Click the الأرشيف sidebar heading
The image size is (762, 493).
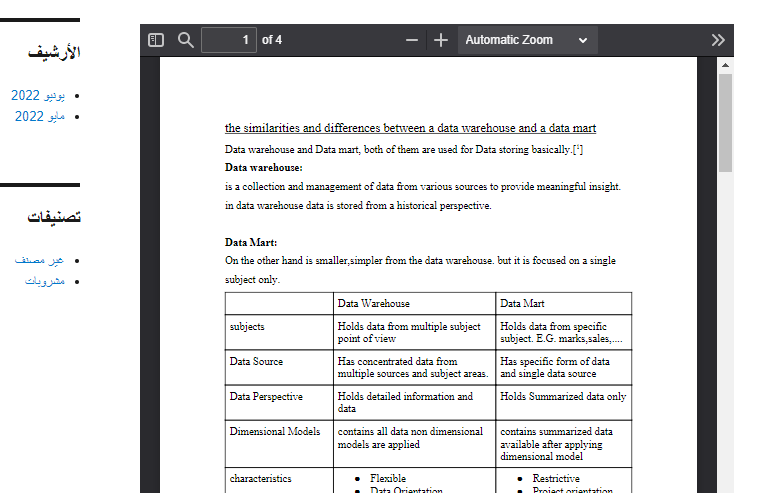tap(54, 52)
